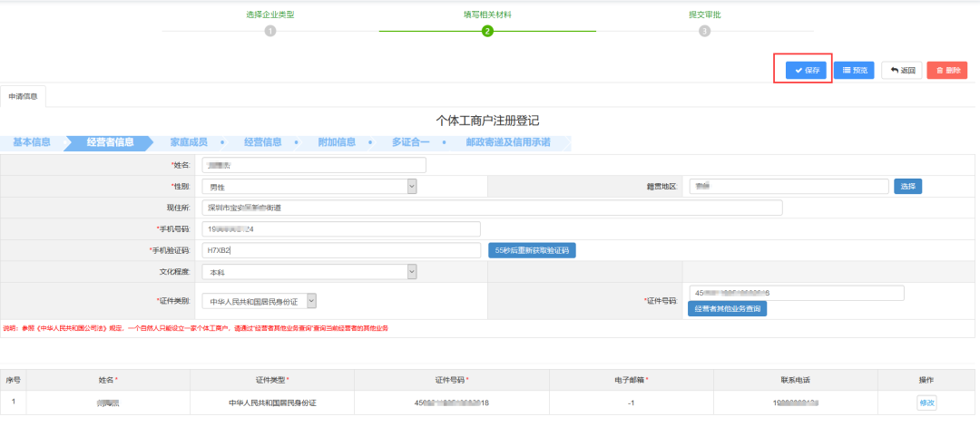Go to 家庭成员 step

point(189,142)
